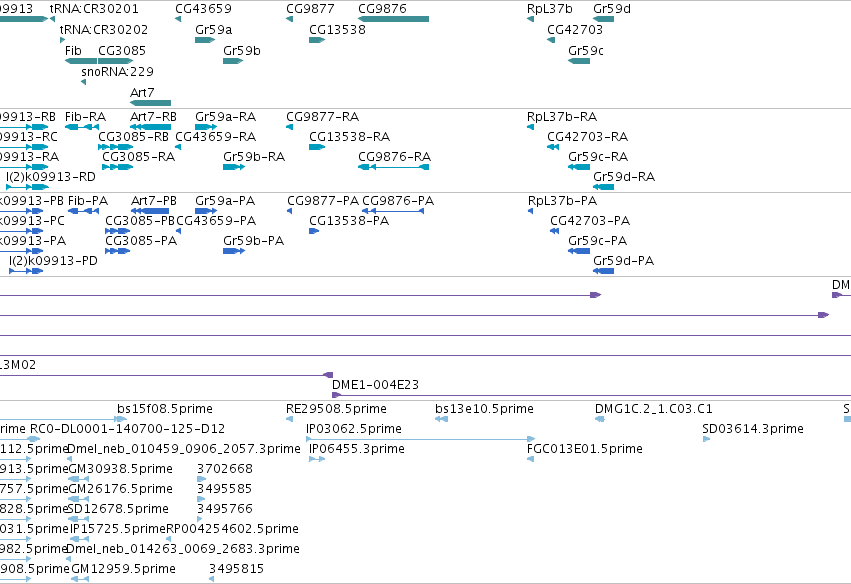The image size is (851, 584).
Task: Click the Art7-PB protein glyph
Action: (150, 211)
